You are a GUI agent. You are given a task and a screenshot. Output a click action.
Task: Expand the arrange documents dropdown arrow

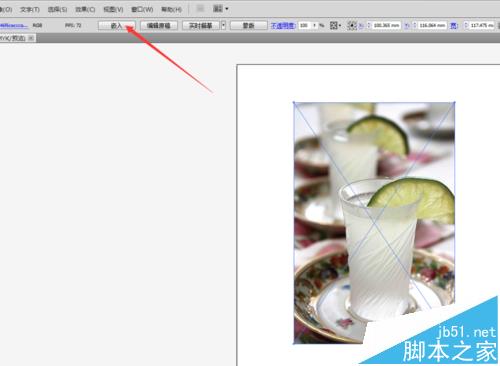pyautogui.click(x=227, y=9)
